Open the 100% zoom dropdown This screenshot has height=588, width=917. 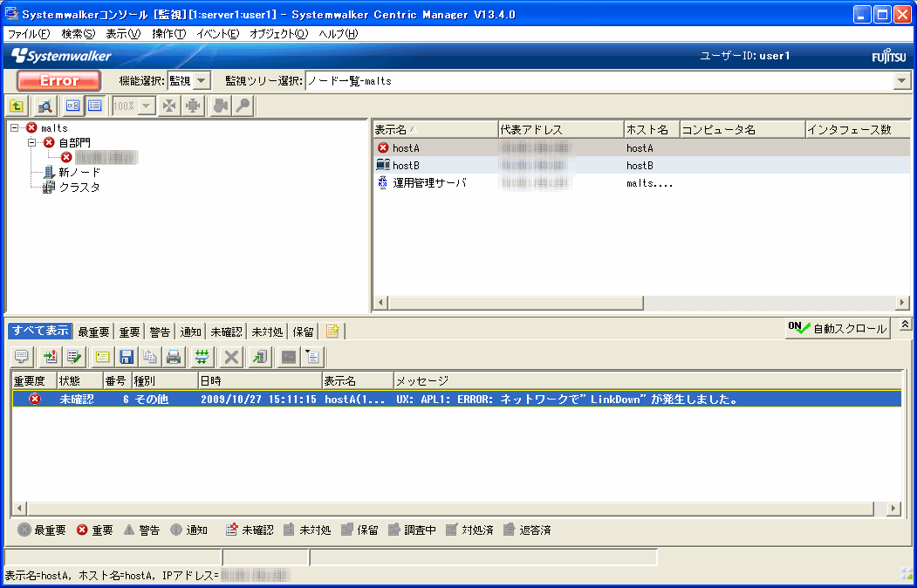(x=147, y=106)
